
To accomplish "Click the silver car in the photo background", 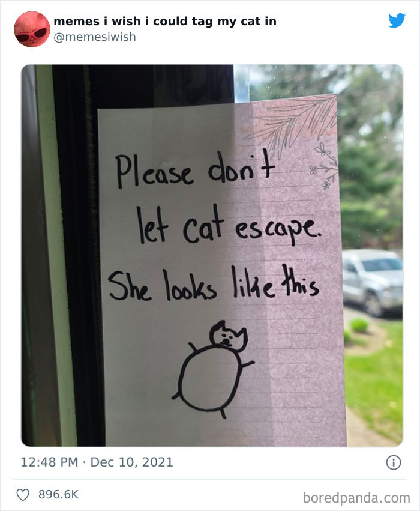I will click(372, 282).
